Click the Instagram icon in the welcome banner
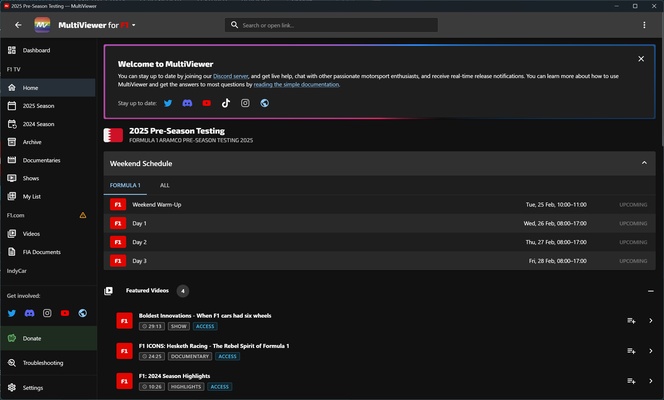Image resolution: width=664 pixels, height=400 pixels. [245, 103]
